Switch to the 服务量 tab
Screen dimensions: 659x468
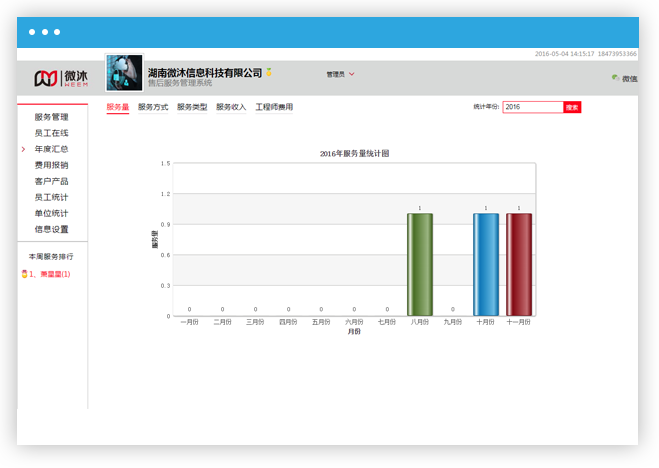tap(118, 107)
